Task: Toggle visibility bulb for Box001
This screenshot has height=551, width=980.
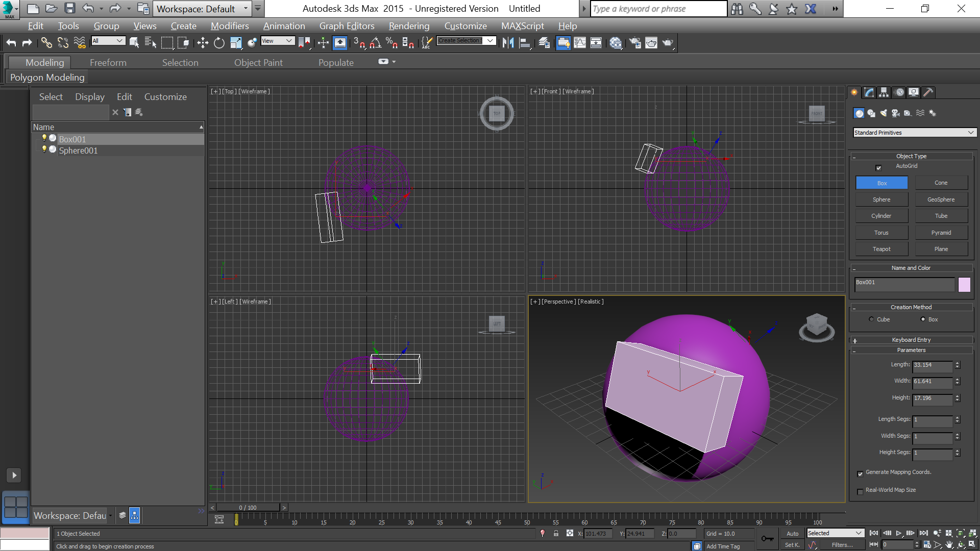Action: (44, 138)
